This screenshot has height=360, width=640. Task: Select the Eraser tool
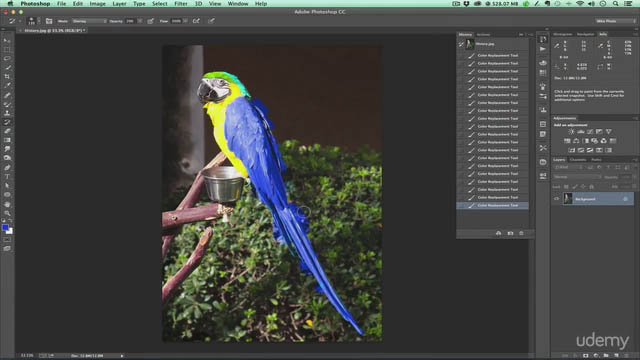[x=7, y=131]
